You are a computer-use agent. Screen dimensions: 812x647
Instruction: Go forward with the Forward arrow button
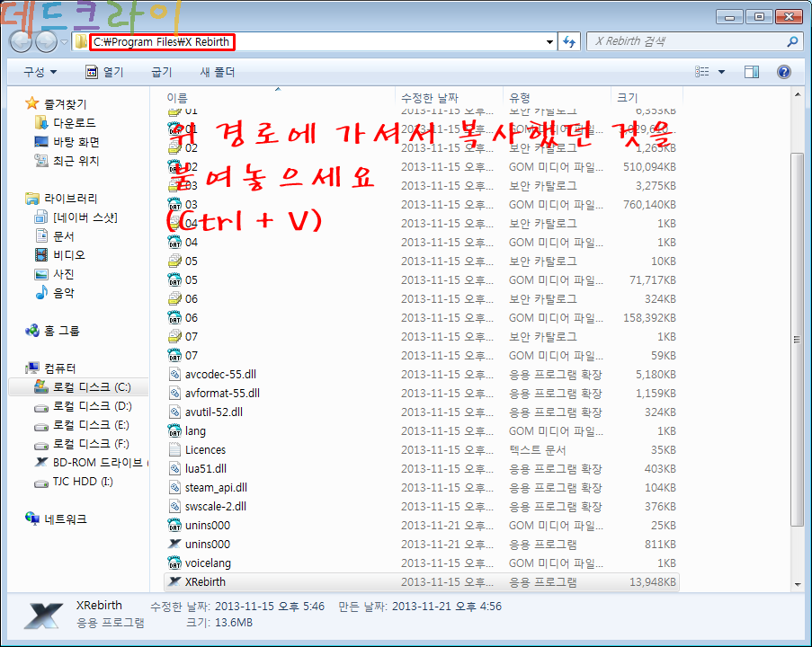click(x=47, y=41)
